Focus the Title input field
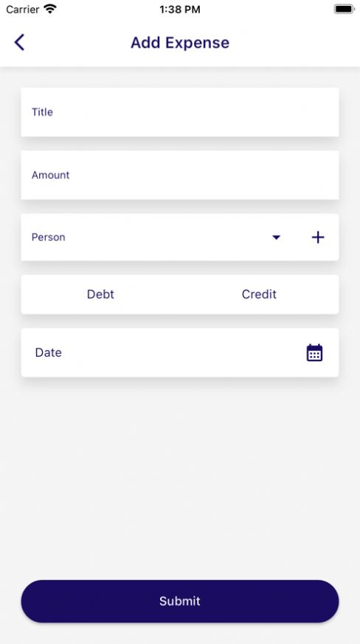 [180, 112]
